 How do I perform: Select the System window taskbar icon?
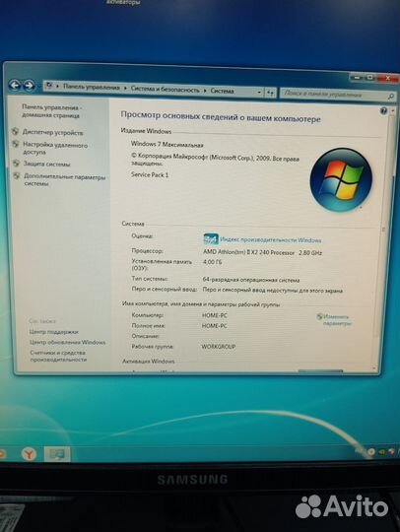point(57,454)
